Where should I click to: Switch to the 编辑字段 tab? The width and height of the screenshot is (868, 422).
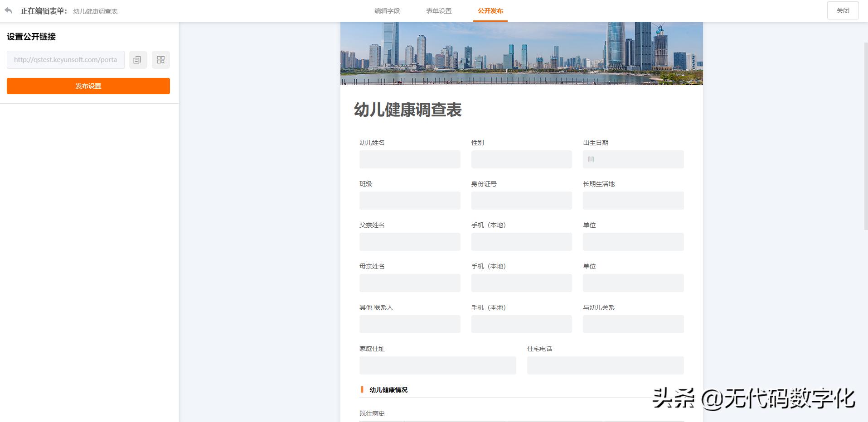pyautogui.click(x=387, y=10)
